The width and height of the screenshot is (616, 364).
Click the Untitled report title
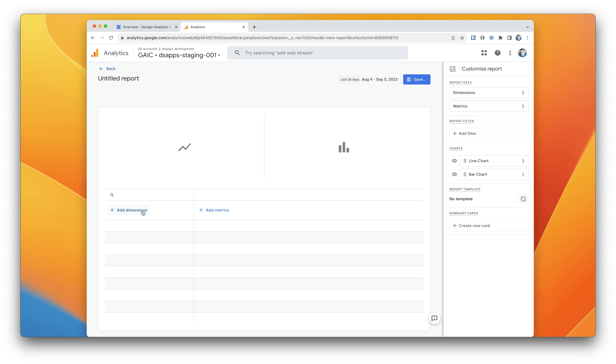pos(118,78)
